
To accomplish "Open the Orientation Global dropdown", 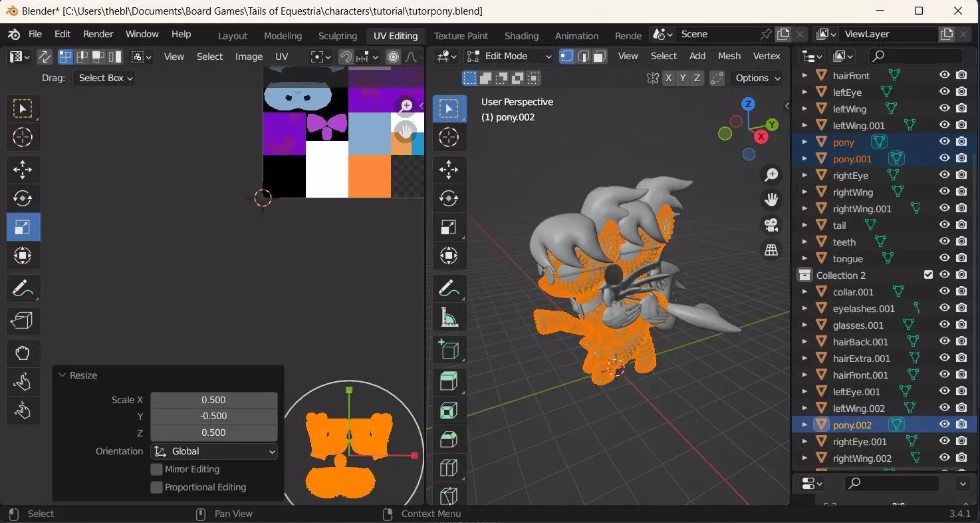I will (214, 452).
